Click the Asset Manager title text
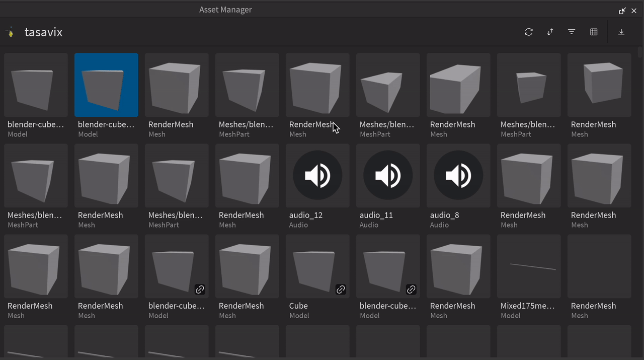This screenshot has height=360, width=644. point(225,10)
